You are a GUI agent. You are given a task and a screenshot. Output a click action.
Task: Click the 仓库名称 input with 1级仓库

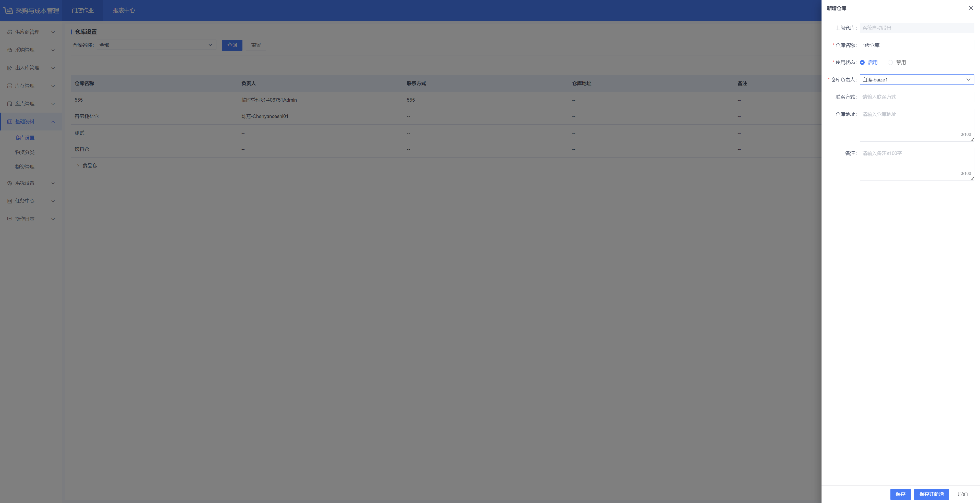[917, 45]
